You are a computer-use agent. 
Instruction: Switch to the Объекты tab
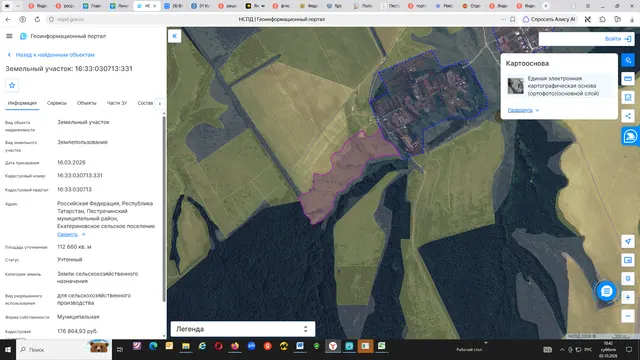click(x=87, y=103)
